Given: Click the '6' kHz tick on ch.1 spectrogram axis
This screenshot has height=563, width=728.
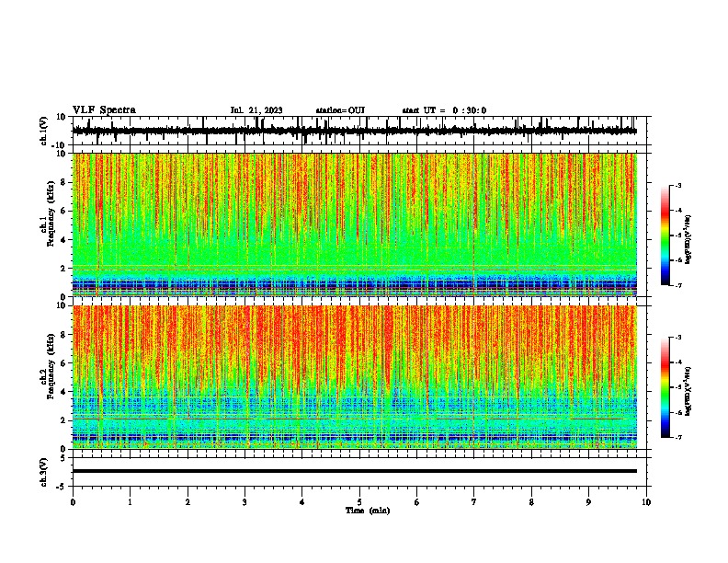Looking at the screenshot, I should (64, 211).
